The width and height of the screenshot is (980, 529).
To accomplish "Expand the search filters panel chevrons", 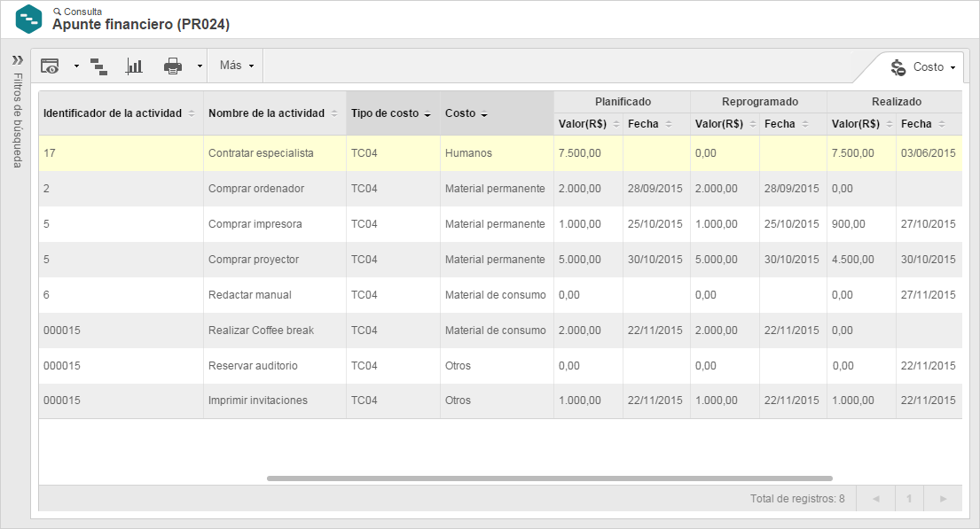I will [18, 60].
